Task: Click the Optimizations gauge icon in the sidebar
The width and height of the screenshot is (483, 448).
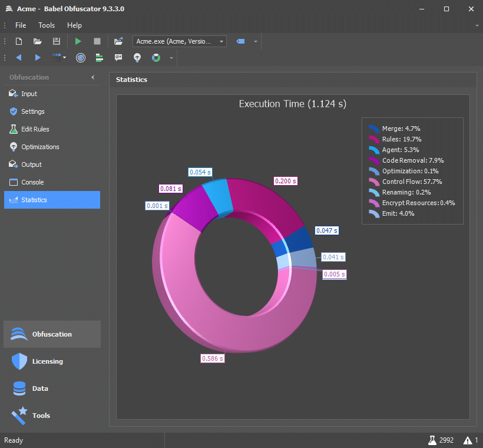Action: coord(13,147)
